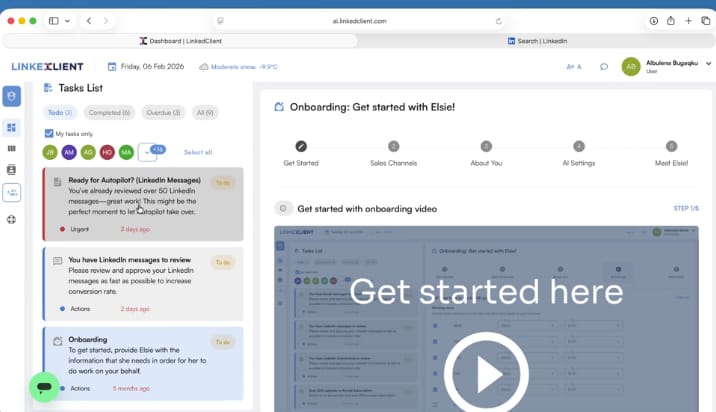The image size is (716, 412).
Task: Click the To do badge on Onboarding task
Action: [x=223, y=342]
